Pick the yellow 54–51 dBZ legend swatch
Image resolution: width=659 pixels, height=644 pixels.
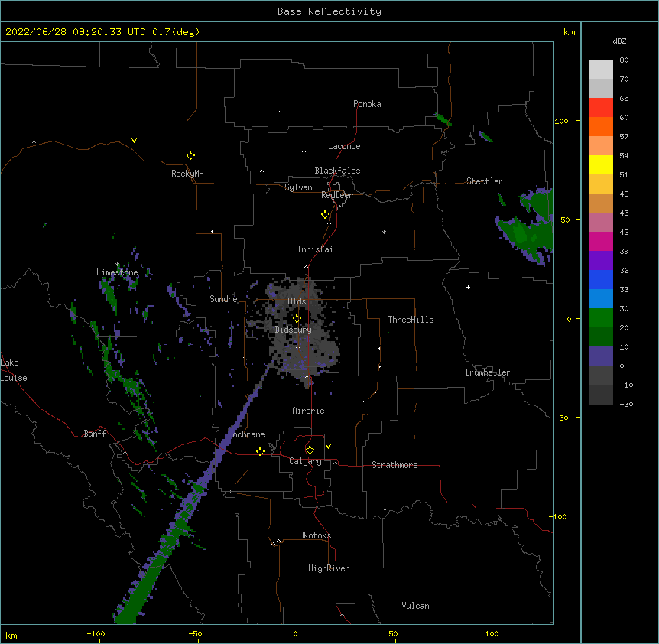601,164
